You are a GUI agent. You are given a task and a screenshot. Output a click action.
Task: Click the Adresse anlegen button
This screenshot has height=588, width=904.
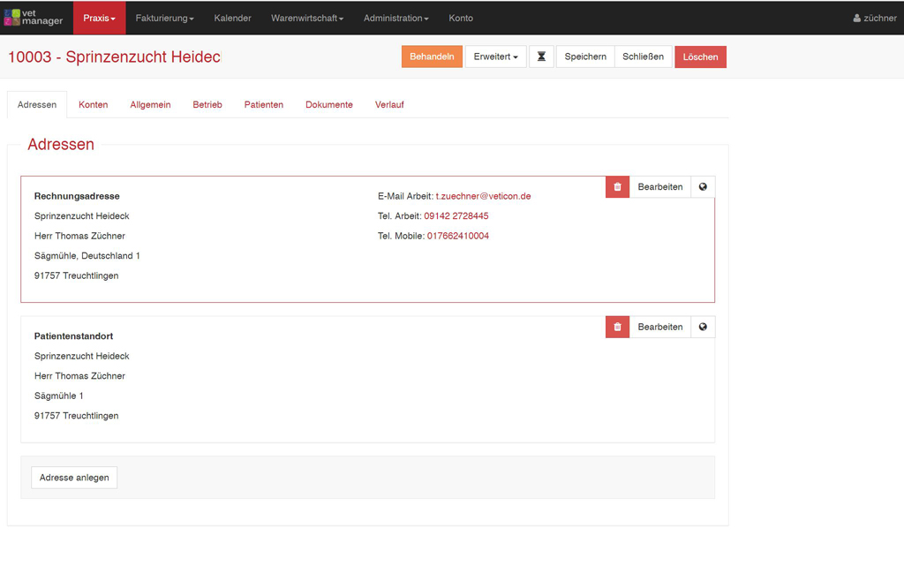[x=74, y=478]
